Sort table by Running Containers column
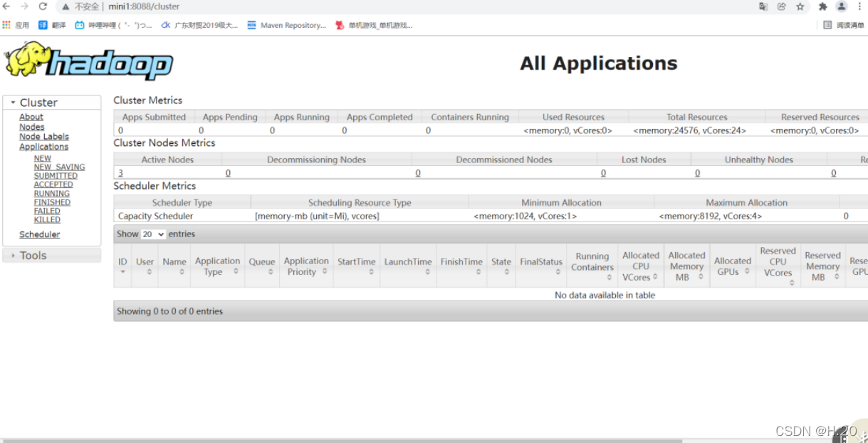The width and height of the screenshot is (868, 443). coord(592,266)
